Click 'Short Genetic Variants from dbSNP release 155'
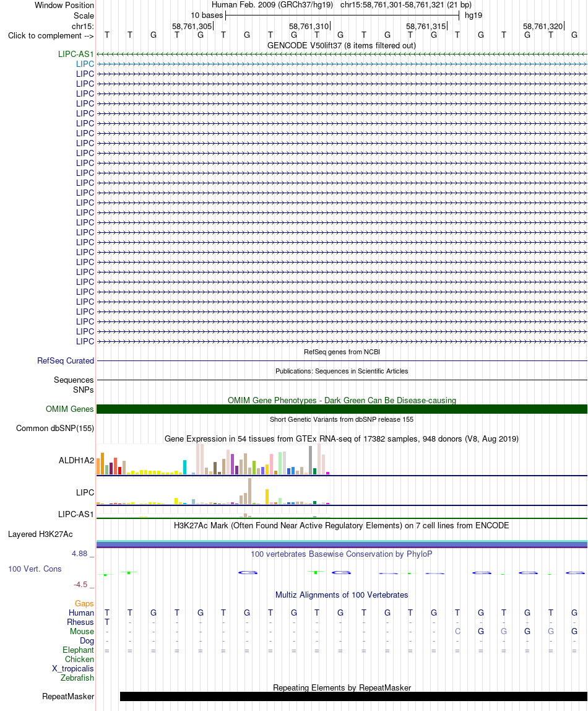The height and width of the screenshot is (711, 588). [x=342, y=419]
